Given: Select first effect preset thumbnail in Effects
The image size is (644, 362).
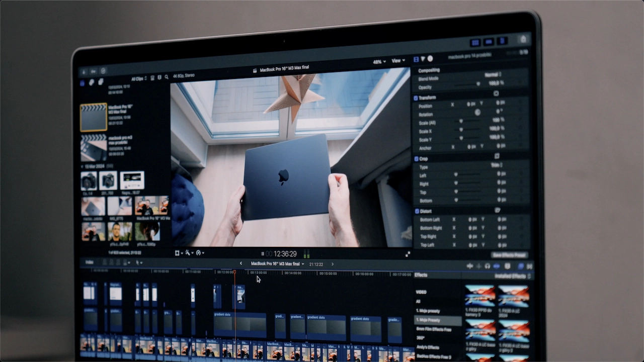Looking at the screenshot, I should click(480, 296).
